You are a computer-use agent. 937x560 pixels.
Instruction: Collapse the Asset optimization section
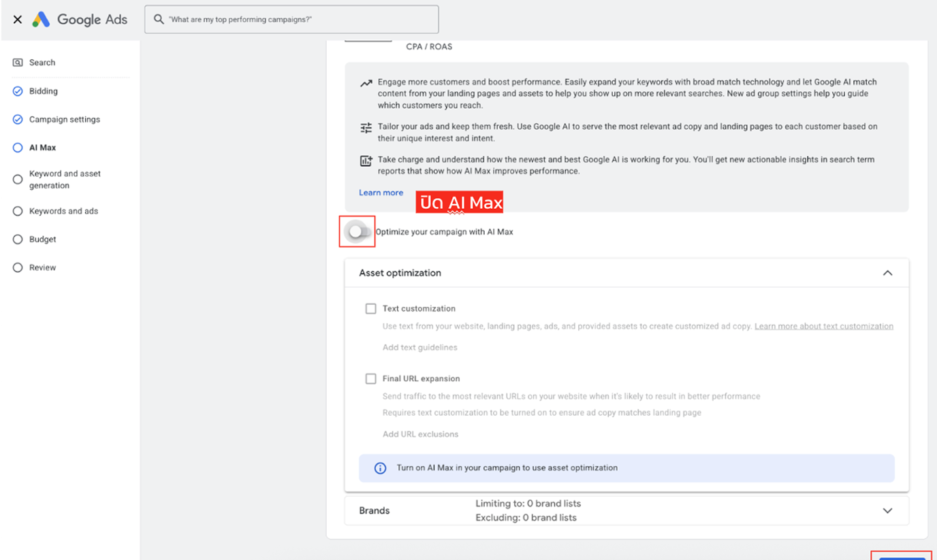[x=887, y=273]
